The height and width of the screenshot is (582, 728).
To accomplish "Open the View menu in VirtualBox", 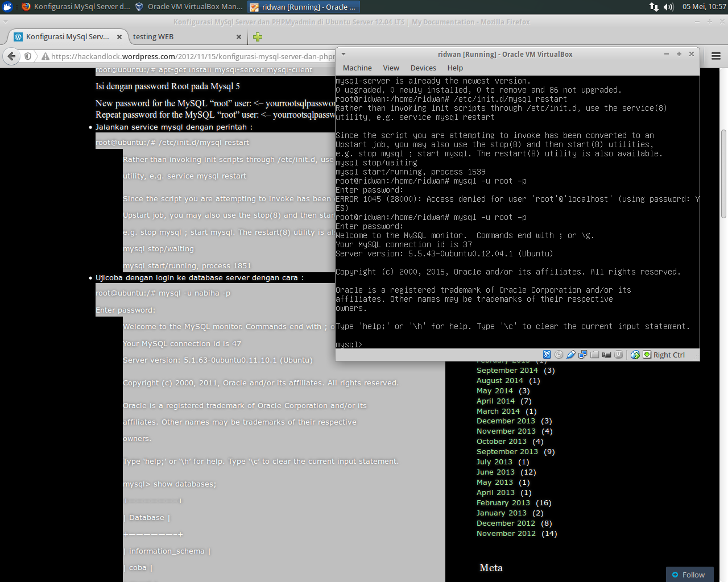I will 391,68.
